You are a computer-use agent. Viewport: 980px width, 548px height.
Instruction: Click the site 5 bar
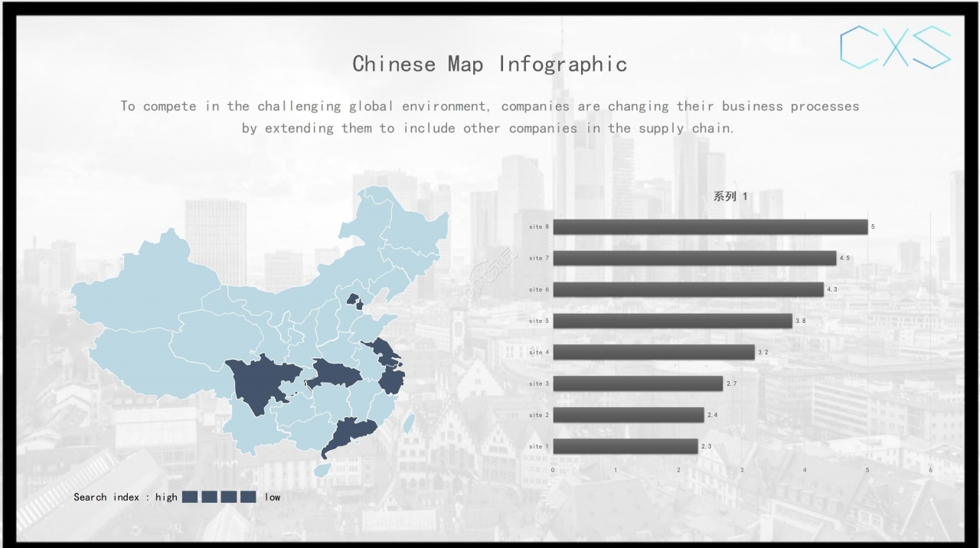tap(672, 321)
